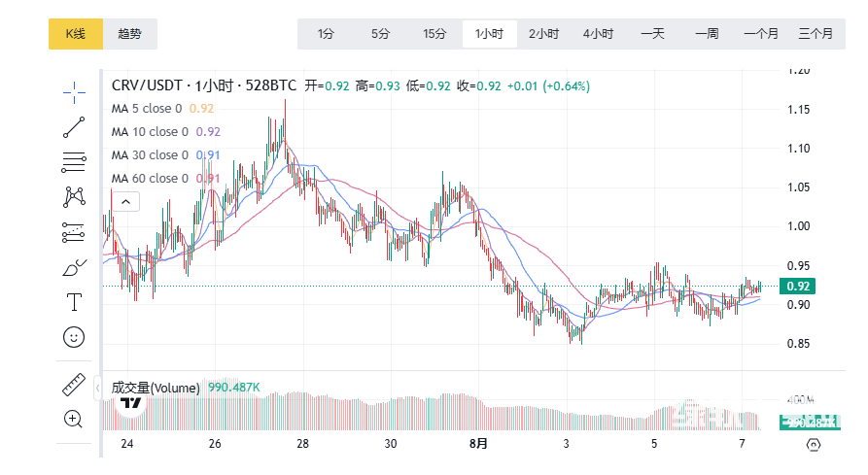Open the Fibonacci lines tool
This screenshot has width=868, height=475.
(74, 161)
